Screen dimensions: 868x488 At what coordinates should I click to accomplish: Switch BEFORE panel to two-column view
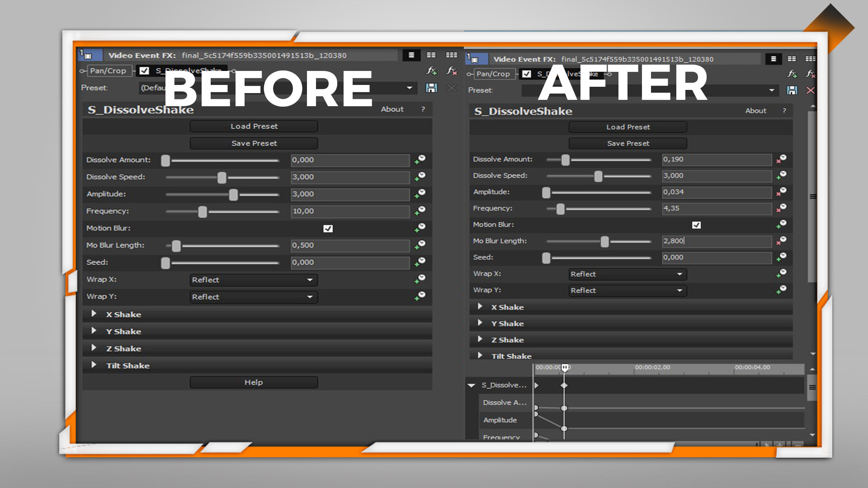431,55
